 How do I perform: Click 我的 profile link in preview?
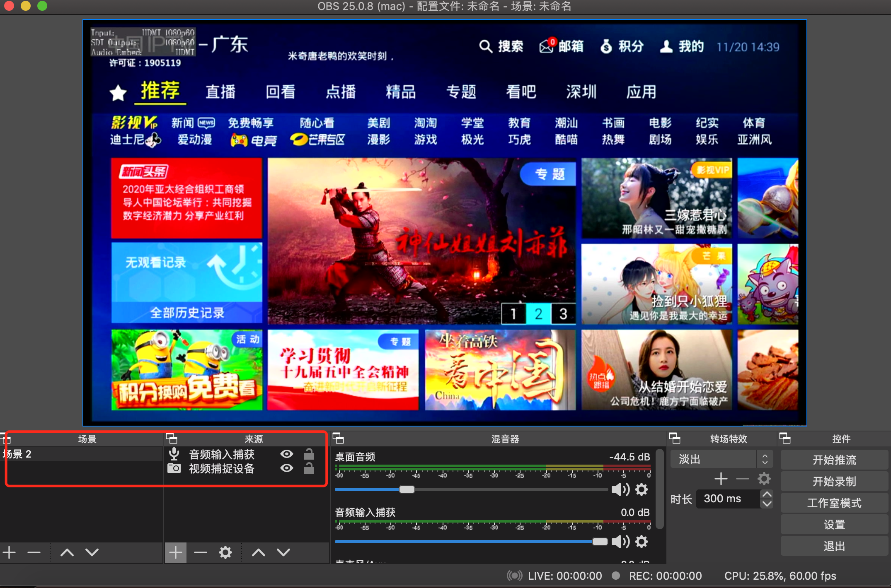[x=682, y=46]
